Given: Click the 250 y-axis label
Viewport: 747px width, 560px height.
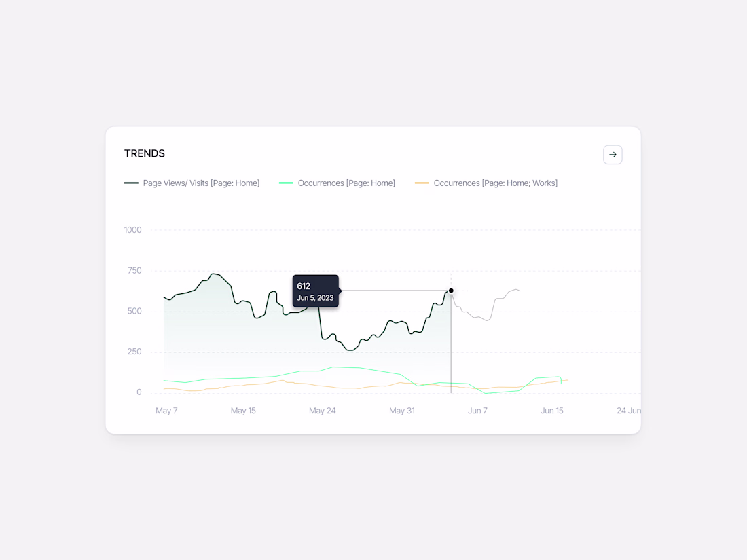Looking at the screenshot, I should (x=134, y=352).
